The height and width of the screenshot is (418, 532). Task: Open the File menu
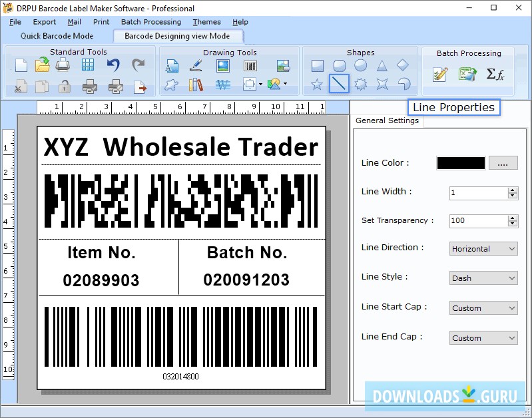[15, 22]
